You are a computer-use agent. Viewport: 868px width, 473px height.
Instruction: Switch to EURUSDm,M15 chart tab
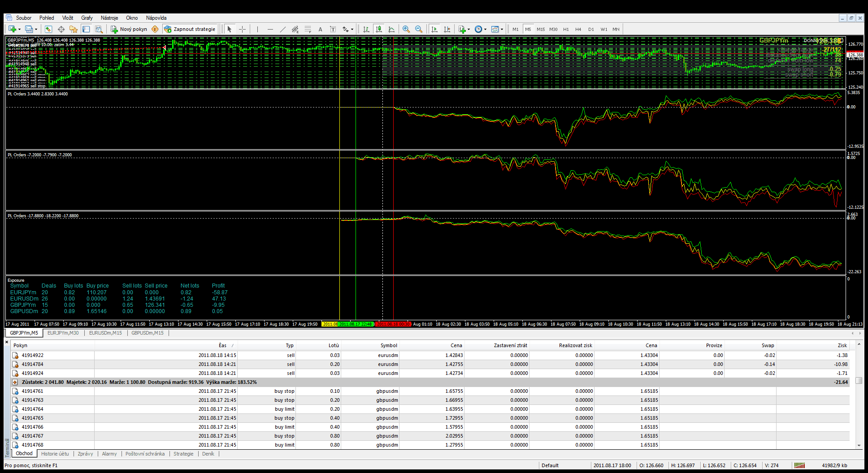click(105, 333)
